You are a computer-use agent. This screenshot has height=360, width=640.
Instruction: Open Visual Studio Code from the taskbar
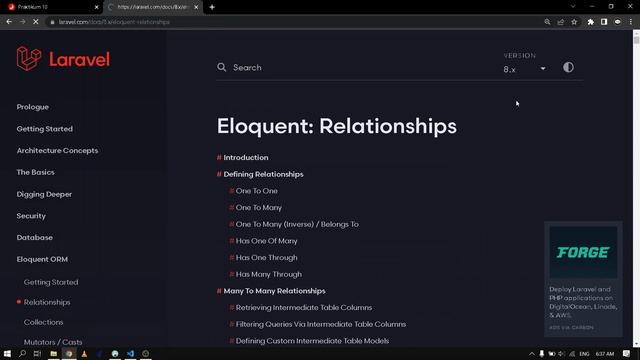point(130,353)
